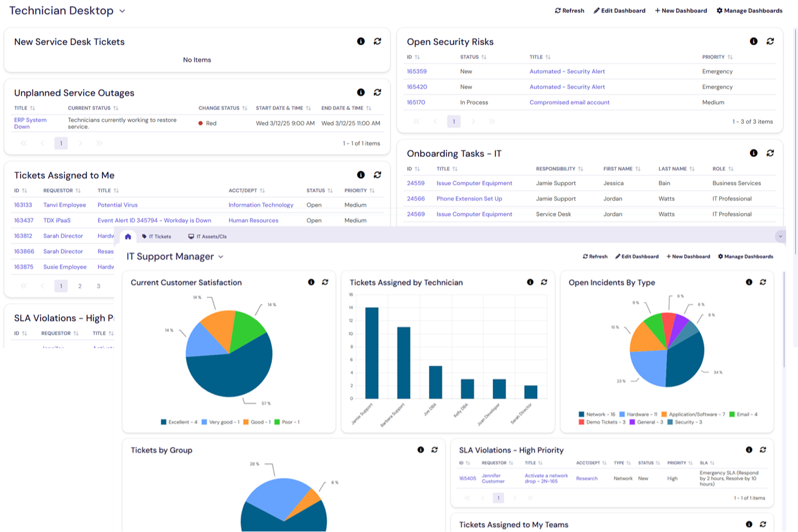Switch to the IT Tickets tab
This screenshot has height=532, width=798.
(157, 236)
